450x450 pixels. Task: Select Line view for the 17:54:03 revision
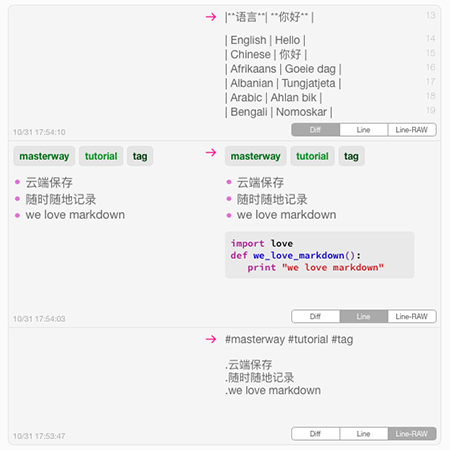click(x=364, y=316)
